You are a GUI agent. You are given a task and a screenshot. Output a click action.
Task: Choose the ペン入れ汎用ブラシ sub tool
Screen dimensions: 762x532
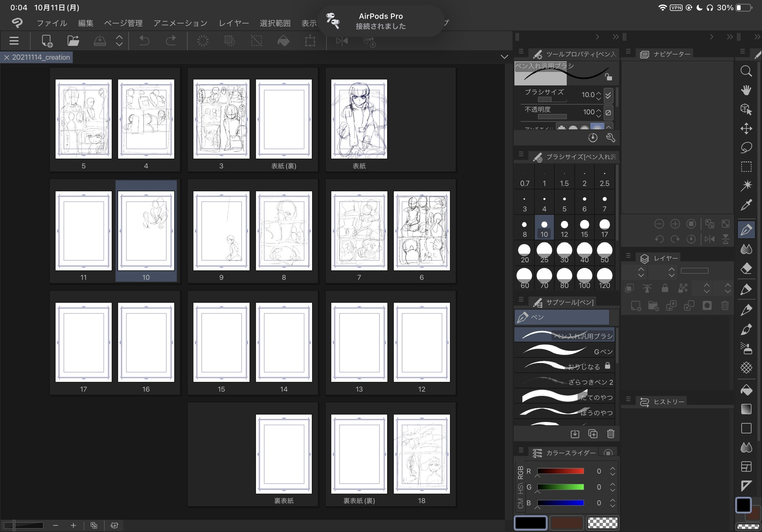(564, 336)
